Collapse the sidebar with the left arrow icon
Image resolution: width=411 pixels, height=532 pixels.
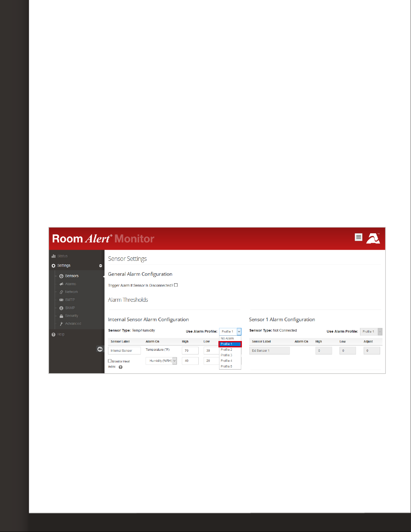coord(100,349)
